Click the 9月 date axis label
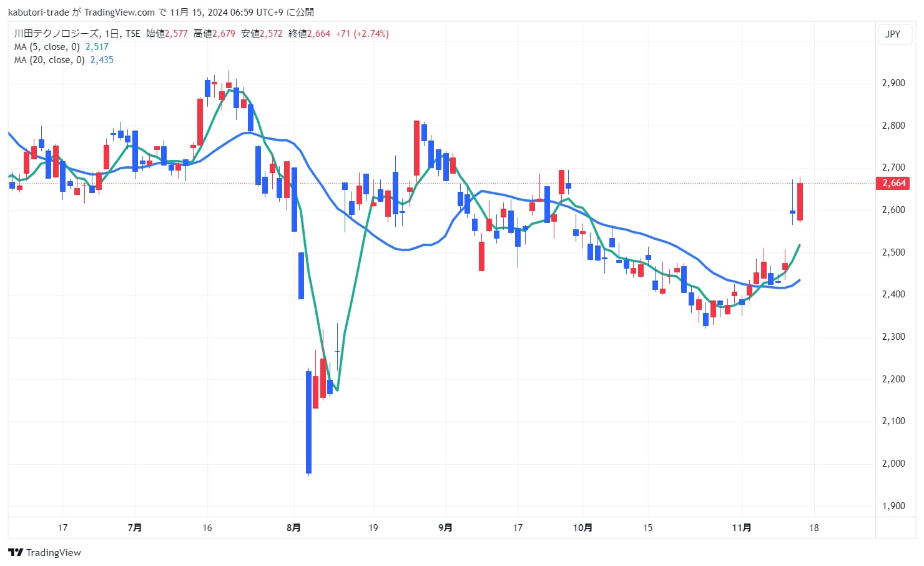Viewport: 924px width, 566px height. click(445, 528)
